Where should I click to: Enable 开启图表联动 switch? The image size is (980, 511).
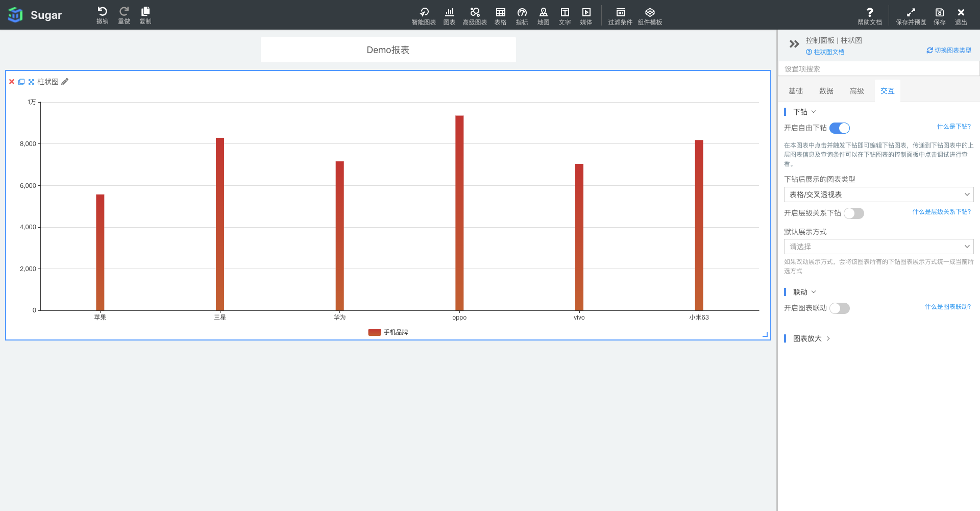840,308
